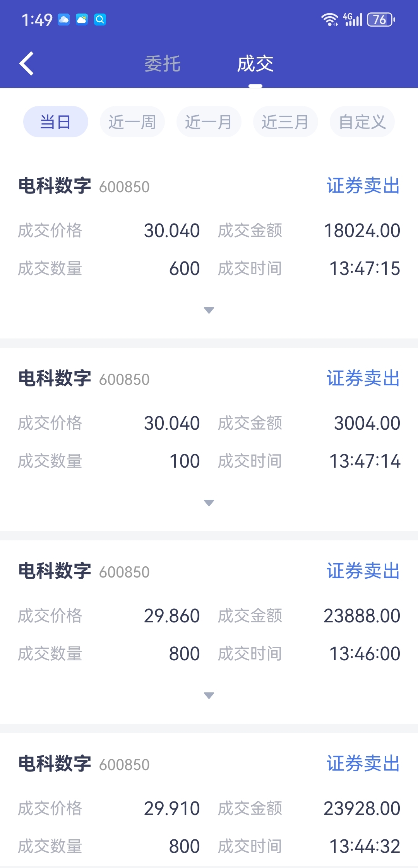Switch to the 委托 tab
This screenshot has width=418, height=868.
tap(163, 64)
